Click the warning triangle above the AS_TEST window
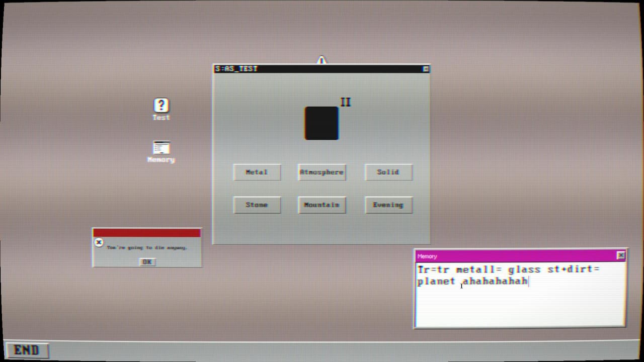The height and width of the screenshot is (362, 644). [x=321, y=60]
